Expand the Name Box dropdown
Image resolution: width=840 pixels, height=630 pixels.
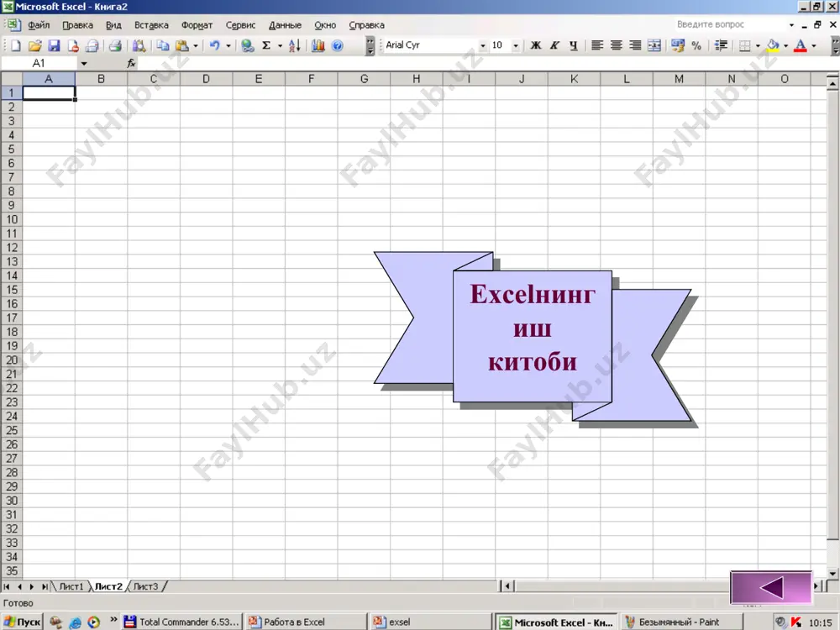point(84,63)
